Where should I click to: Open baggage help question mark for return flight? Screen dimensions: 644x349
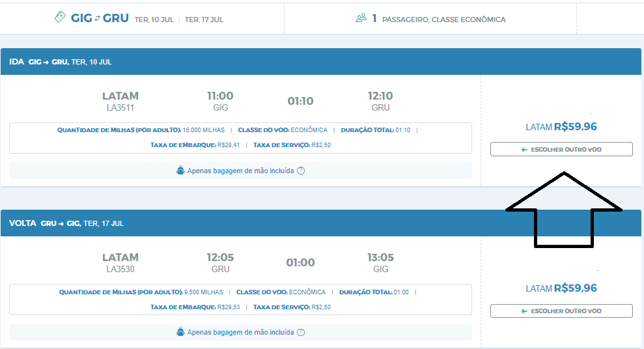pyautogui.click(x=301, y=332)
